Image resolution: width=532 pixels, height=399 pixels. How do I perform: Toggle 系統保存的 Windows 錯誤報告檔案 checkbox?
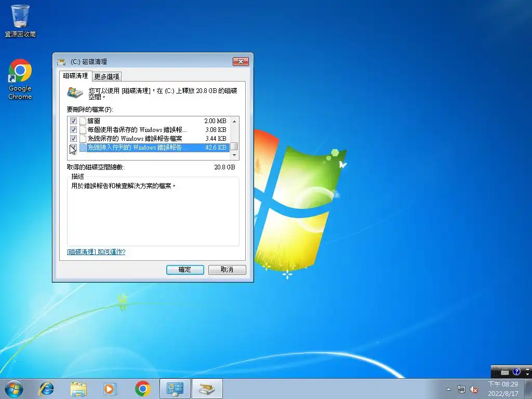click(73, 138)
